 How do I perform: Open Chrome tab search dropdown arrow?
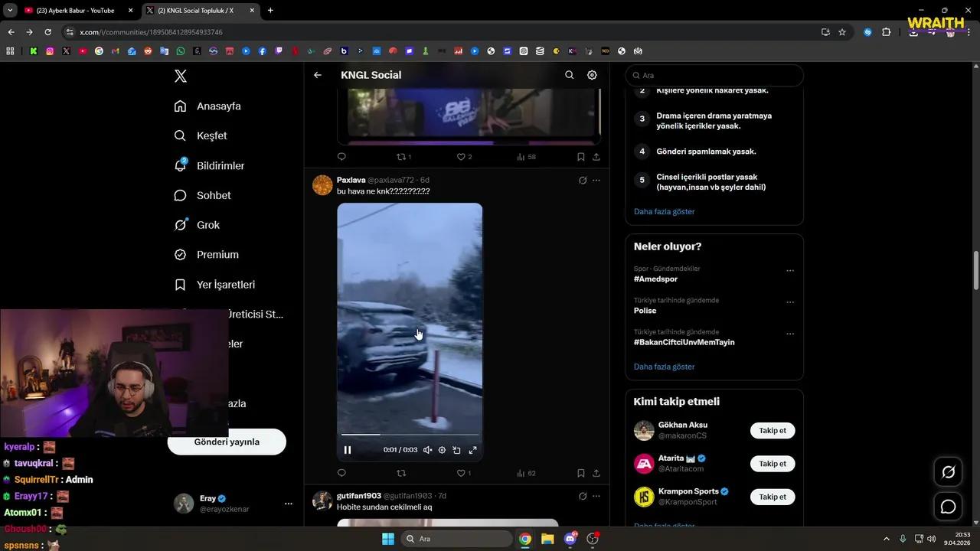click(10, 11)
